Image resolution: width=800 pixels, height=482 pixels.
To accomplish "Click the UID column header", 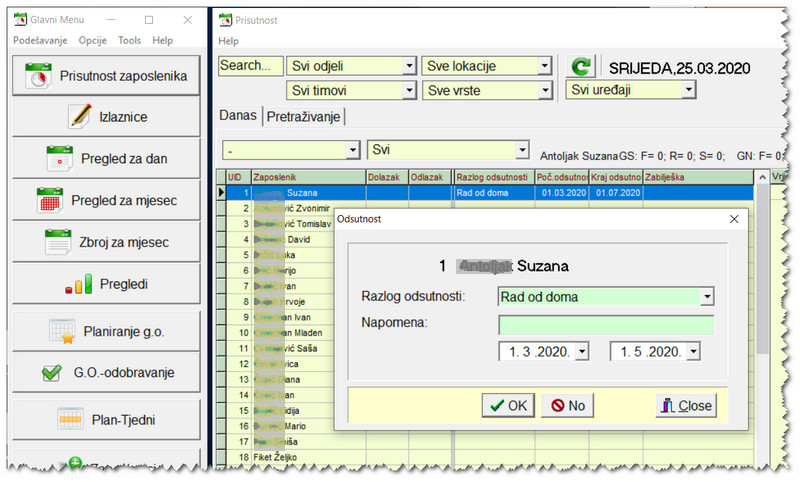I will click(239, 177).
